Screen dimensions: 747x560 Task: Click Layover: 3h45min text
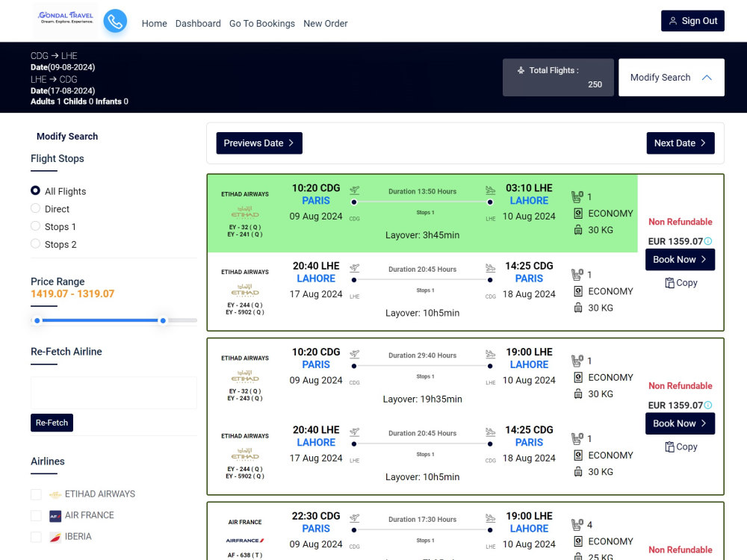pyautogui.click(x=423, y=235)
